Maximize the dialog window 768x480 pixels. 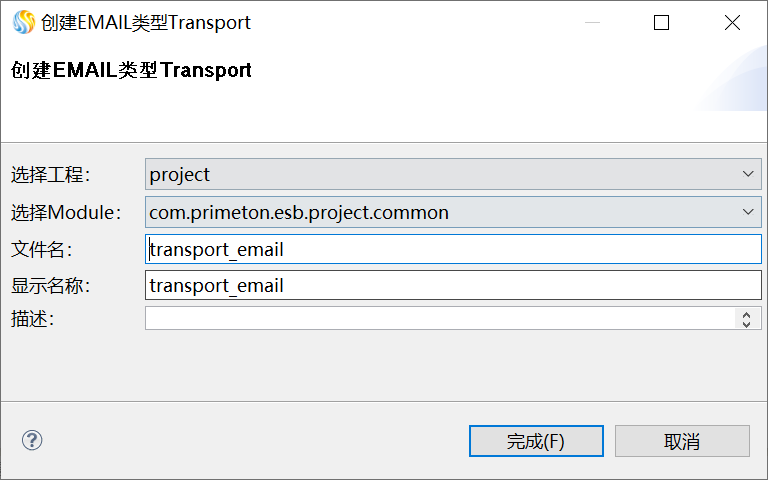(661, 22)
